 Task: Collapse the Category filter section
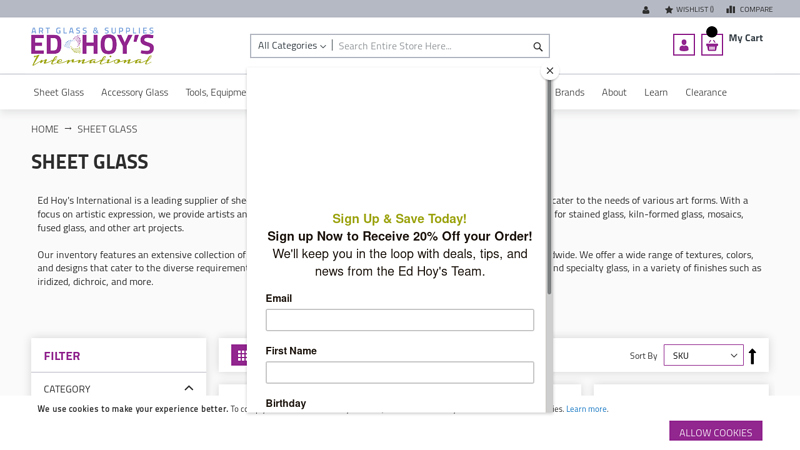pyautogui.click(x=188, y=388)
